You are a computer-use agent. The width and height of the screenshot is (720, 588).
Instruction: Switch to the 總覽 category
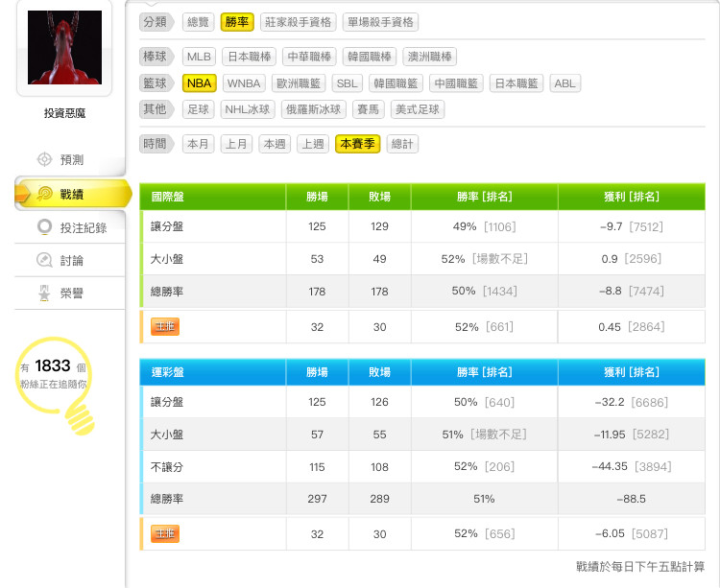pos(199,22)
